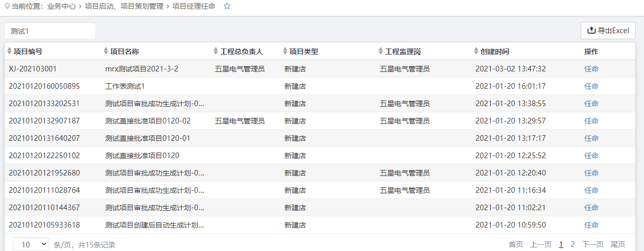Click the star favorite icon in breadcrumb
The image size is (644, 251).
click(x=227, y=6)
